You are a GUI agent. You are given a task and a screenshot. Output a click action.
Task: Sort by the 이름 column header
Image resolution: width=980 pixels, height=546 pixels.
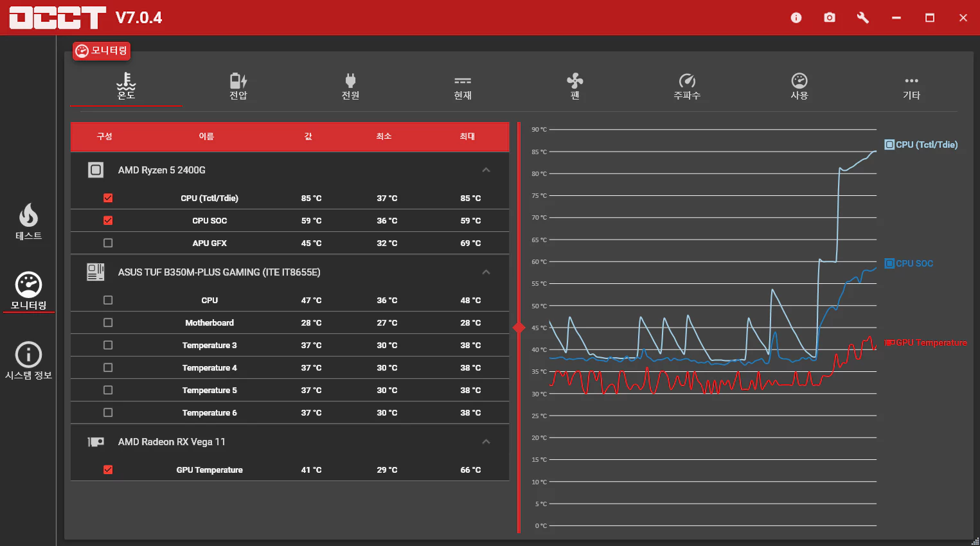click(206, 136)
